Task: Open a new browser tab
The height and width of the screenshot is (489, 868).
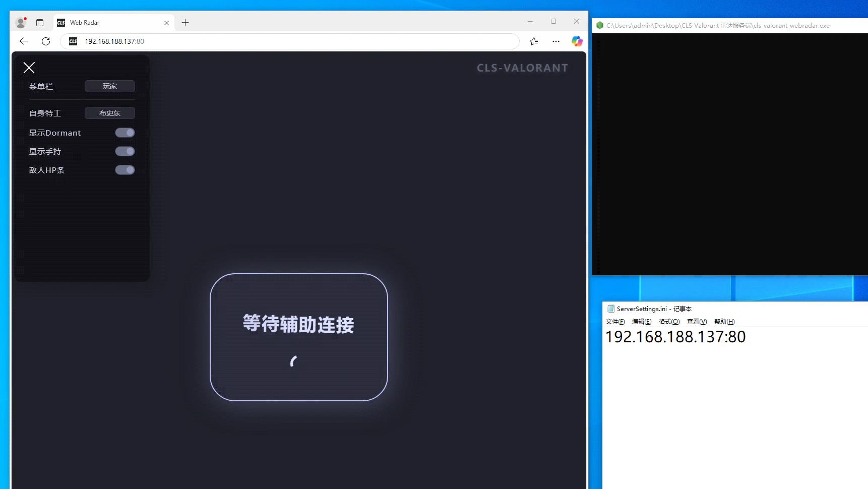Action: [x=185, y=23]
